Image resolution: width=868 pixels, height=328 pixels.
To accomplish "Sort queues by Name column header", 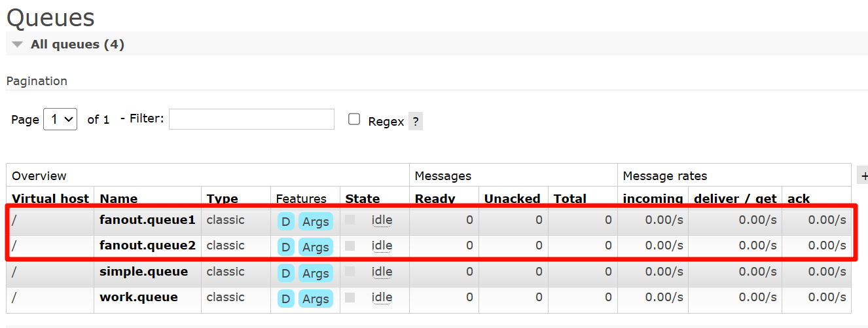I will [x=118, y=198].
